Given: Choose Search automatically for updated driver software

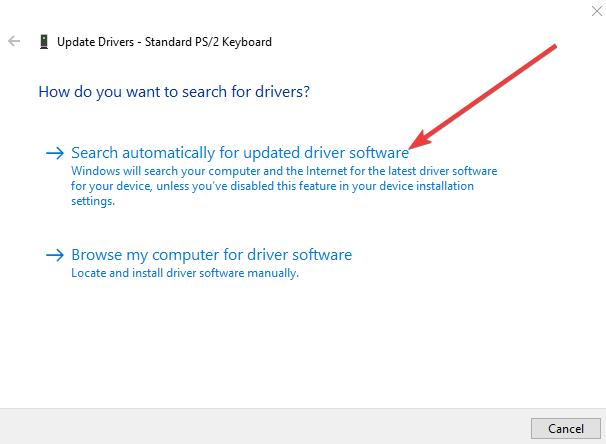Looking at the screenshot, I should coord(240,153).
